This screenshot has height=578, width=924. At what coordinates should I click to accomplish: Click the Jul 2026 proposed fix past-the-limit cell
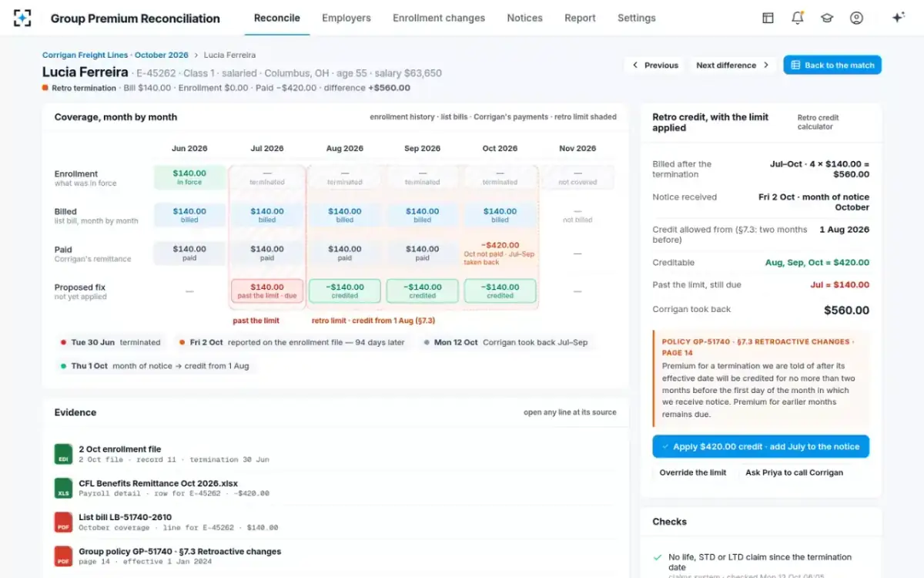(x=266, y=291)
